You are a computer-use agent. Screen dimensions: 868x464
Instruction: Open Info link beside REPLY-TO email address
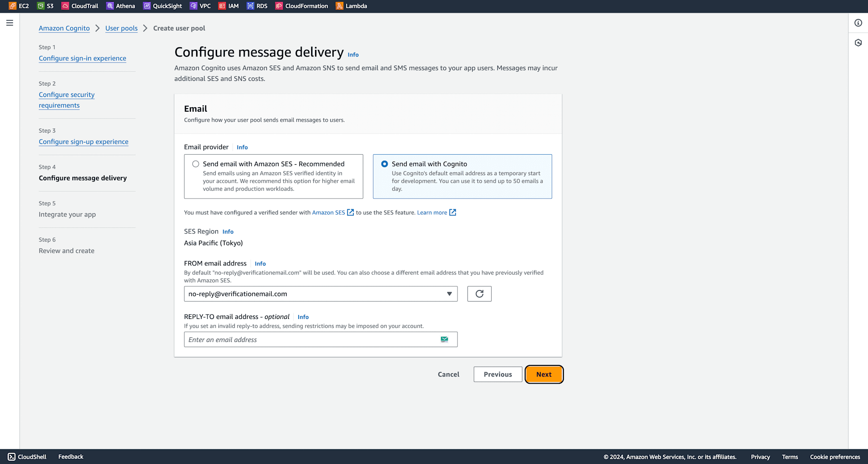[303, 317]
